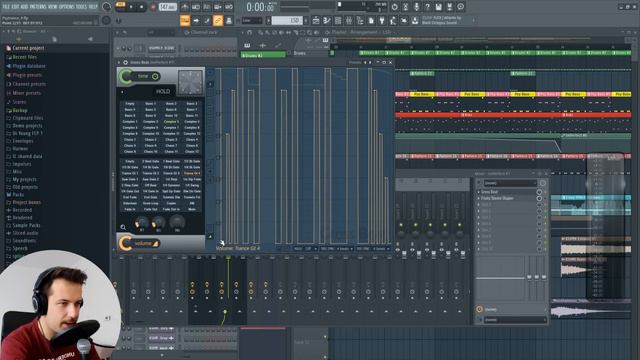Open the OPTIONS menu
The image size is (640, 360).
click(68, 7)
